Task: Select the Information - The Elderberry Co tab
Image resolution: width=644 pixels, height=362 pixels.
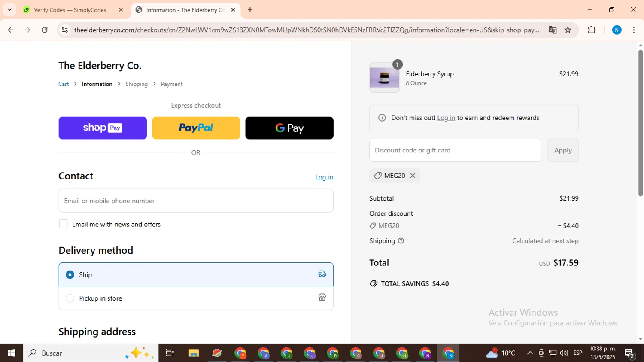Action: click(185, 10)
